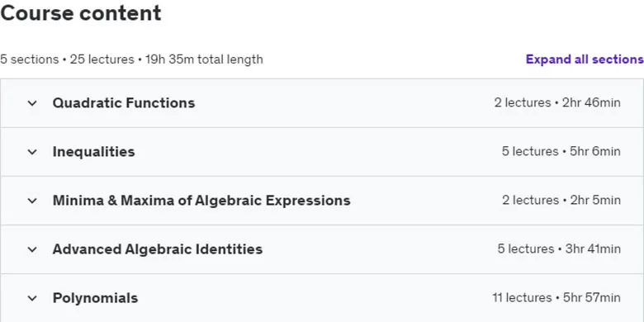The height and width of the screenshot is (322, 644).
Task: Click the 2 lectures • 2hr 5min label
Action: (x=561, y=201)
